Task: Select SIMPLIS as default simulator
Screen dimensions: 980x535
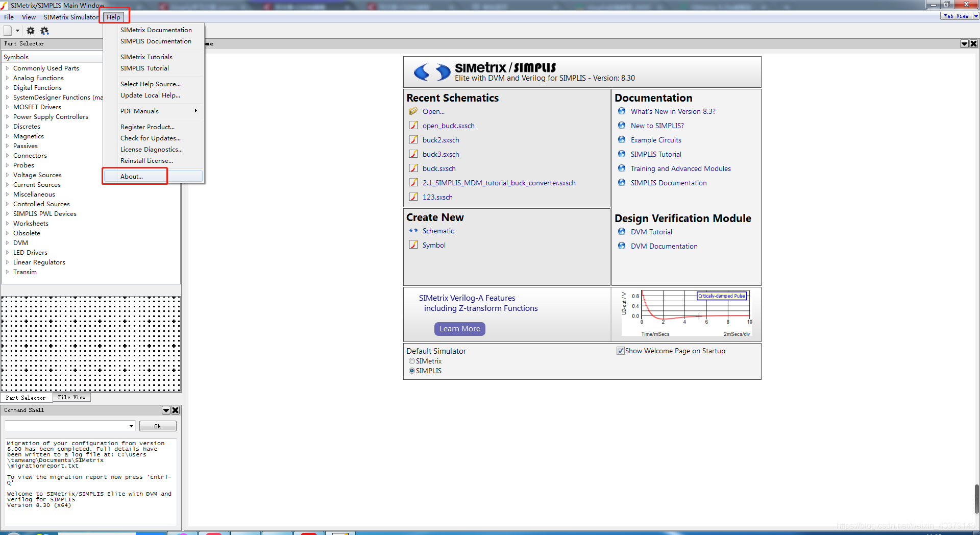Action: tap(412, 371)
